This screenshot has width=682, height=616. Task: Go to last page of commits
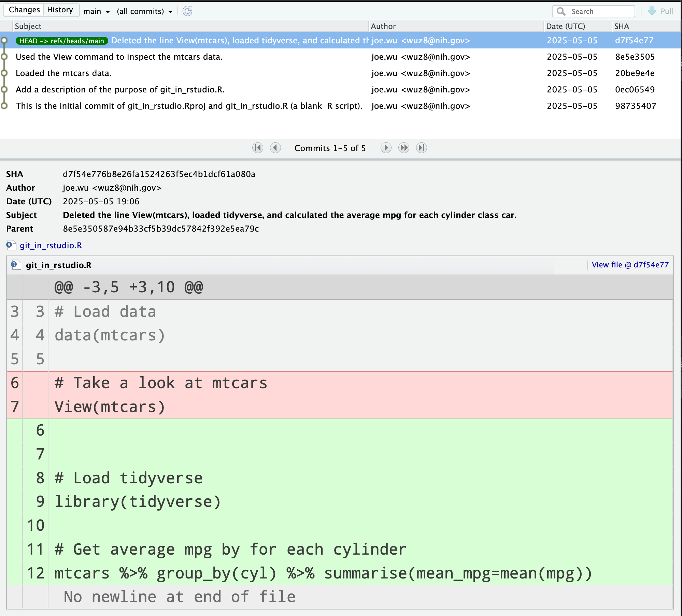422,148
